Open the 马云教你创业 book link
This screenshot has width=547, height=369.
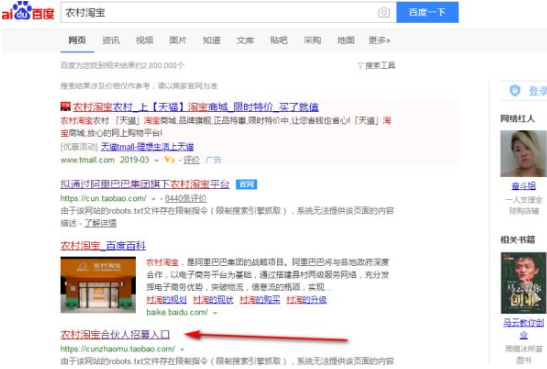[523, 329]
